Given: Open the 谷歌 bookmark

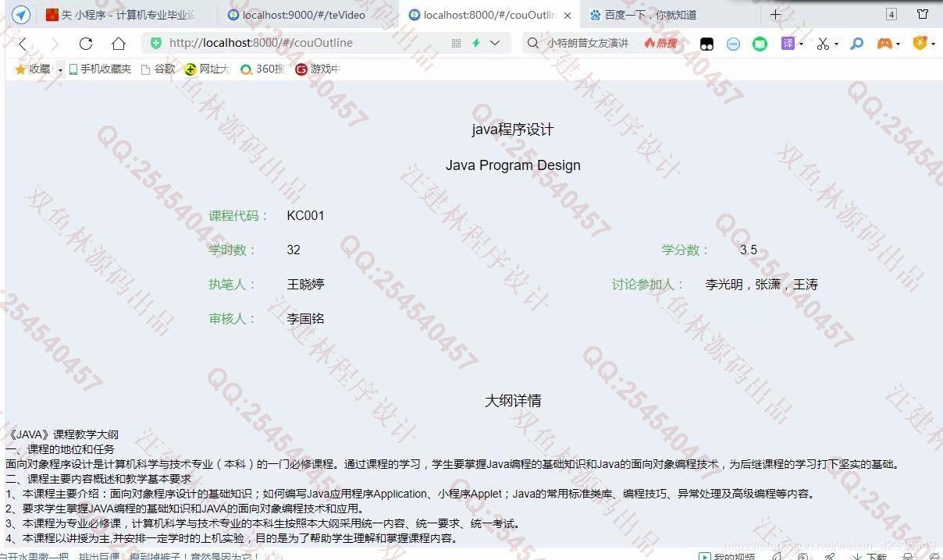Looking at the screenshot, I should point(158,69).
